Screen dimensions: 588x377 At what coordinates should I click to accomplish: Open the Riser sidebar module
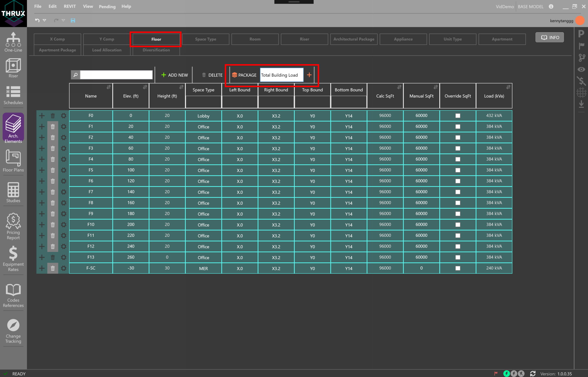click(x=13, y=68)
